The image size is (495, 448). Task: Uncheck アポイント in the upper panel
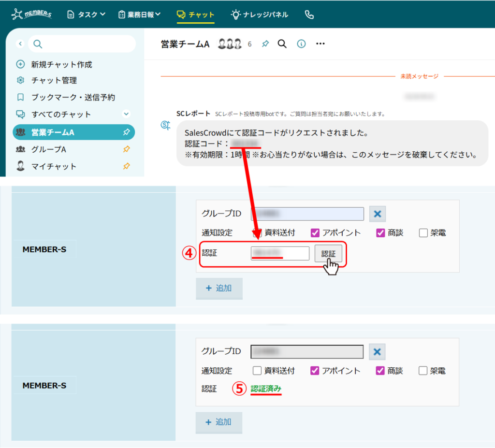(x=315, y=233)
